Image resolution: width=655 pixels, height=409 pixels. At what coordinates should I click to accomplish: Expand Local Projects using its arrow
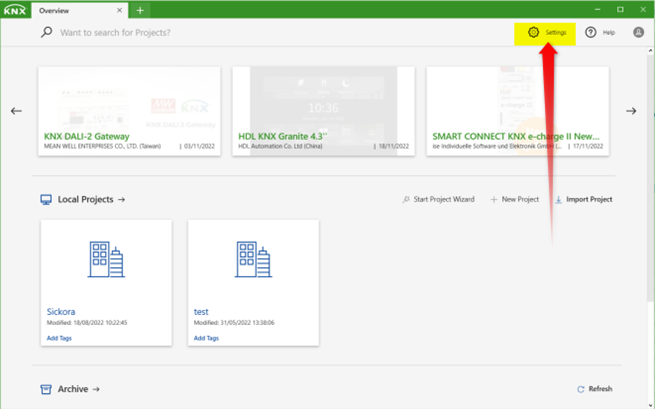(x=122, y=200)
